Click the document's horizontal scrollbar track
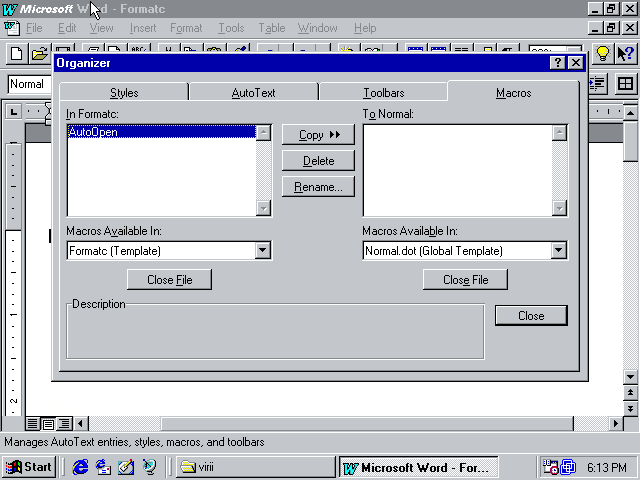This screenshot has height=480, width=640. (x=350, y=424)
